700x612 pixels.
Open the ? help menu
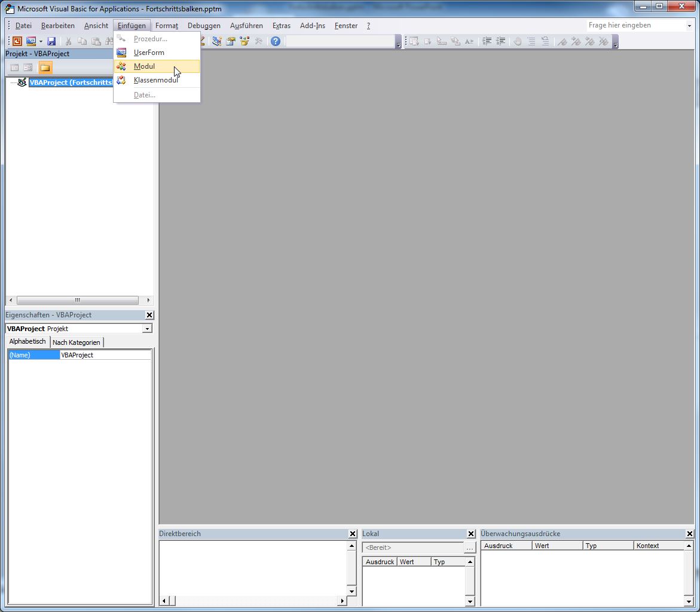(x=368, y=26)
